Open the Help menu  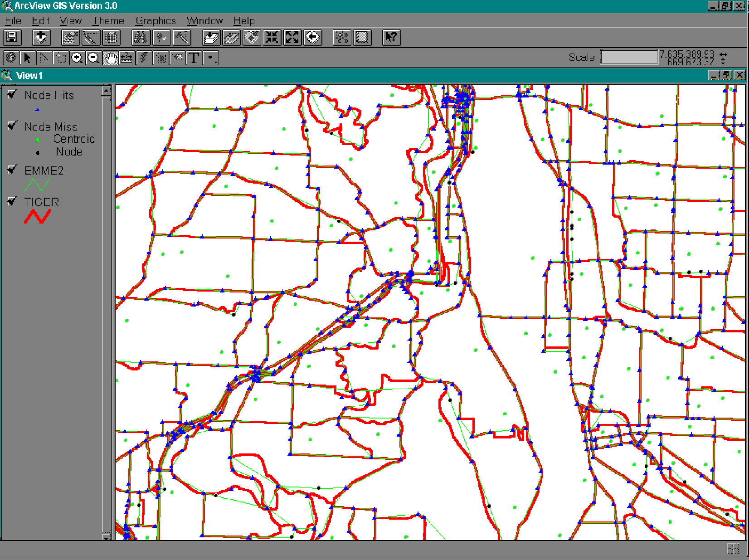(244, 21)
